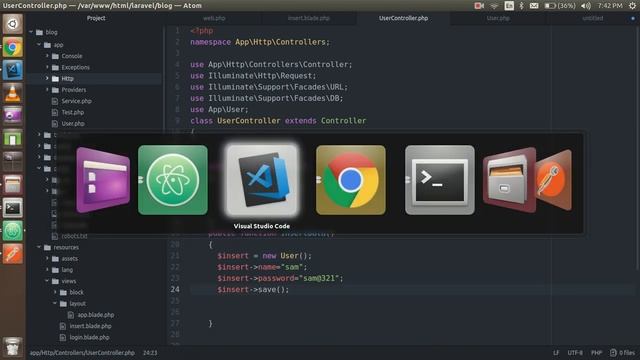Image resolution: width=640 pixels, height=360 pixels.
Task: Open LibreOffice Calc green icon in dock
Action: (x=13, y=139)
